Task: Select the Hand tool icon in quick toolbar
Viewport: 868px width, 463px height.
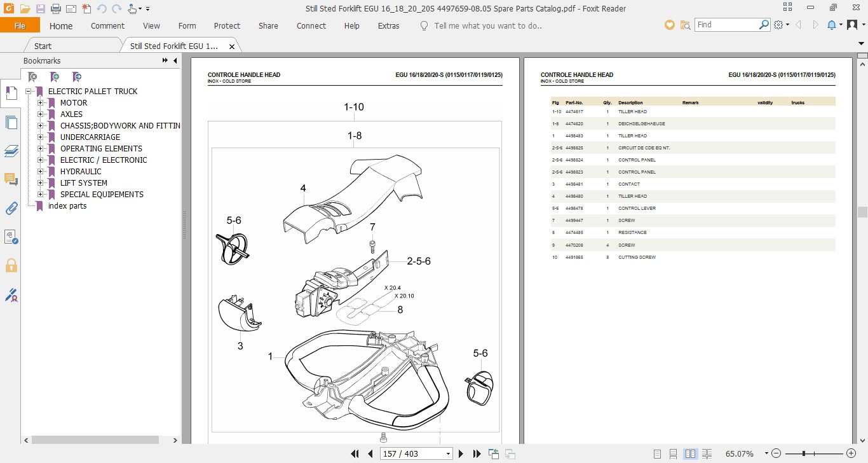Action: 133,9
